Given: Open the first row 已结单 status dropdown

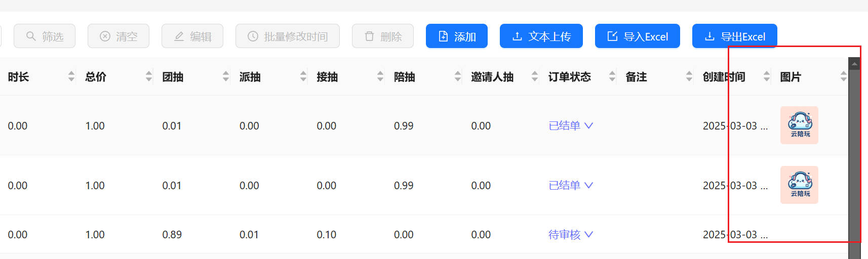Looking at the screenshot, I should (x=571, y=125).
